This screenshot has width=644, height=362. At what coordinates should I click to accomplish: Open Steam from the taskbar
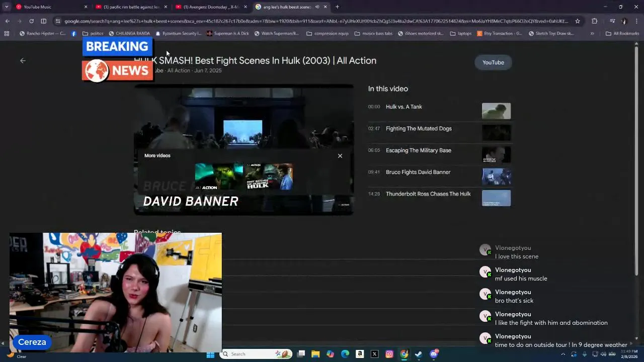pyautogui.click(x=419, y=354)
